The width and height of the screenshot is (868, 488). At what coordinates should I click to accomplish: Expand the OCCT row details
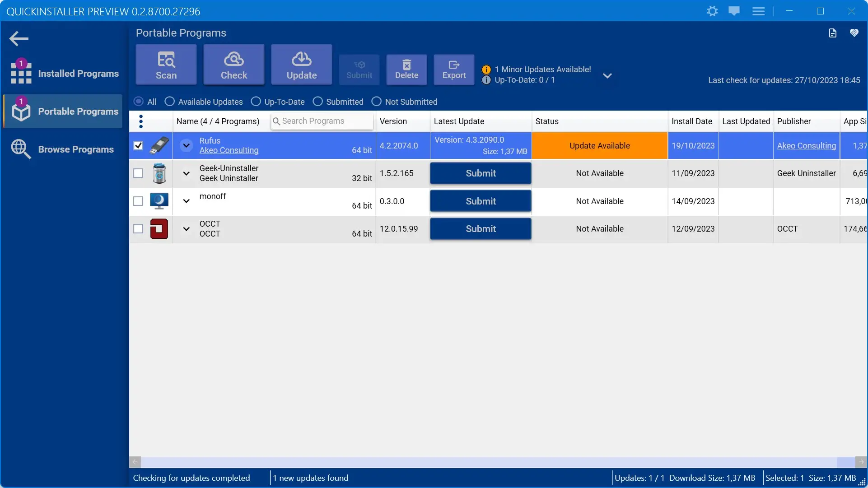click(x=186, y=229)
